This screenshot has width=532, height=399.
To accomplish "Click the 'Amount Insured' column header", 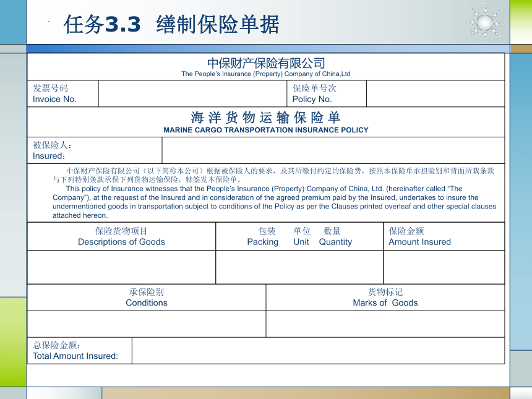I will point(419,242).
